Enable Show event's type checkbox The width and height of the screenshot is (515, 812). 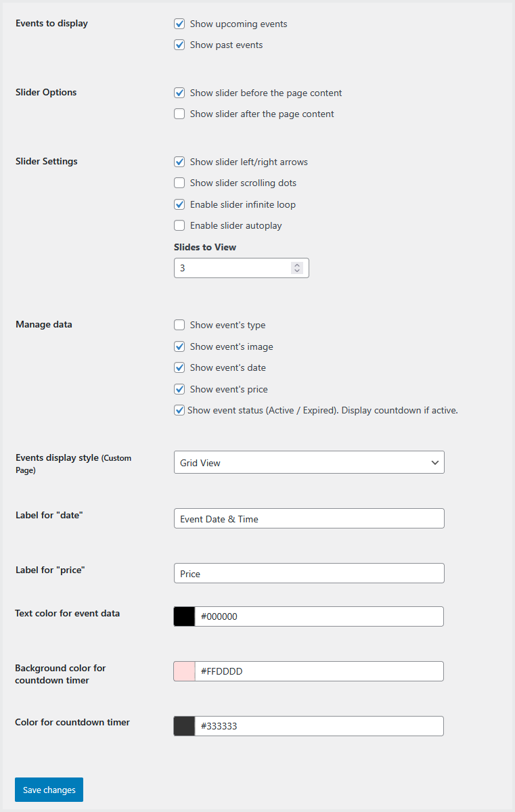coord(179,325)
